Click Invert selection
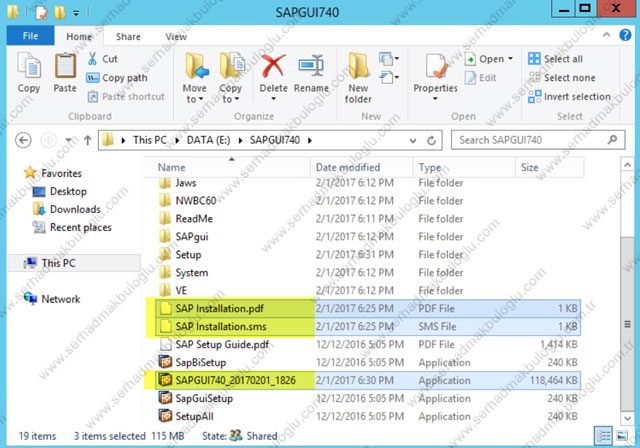 coord(569,97)
